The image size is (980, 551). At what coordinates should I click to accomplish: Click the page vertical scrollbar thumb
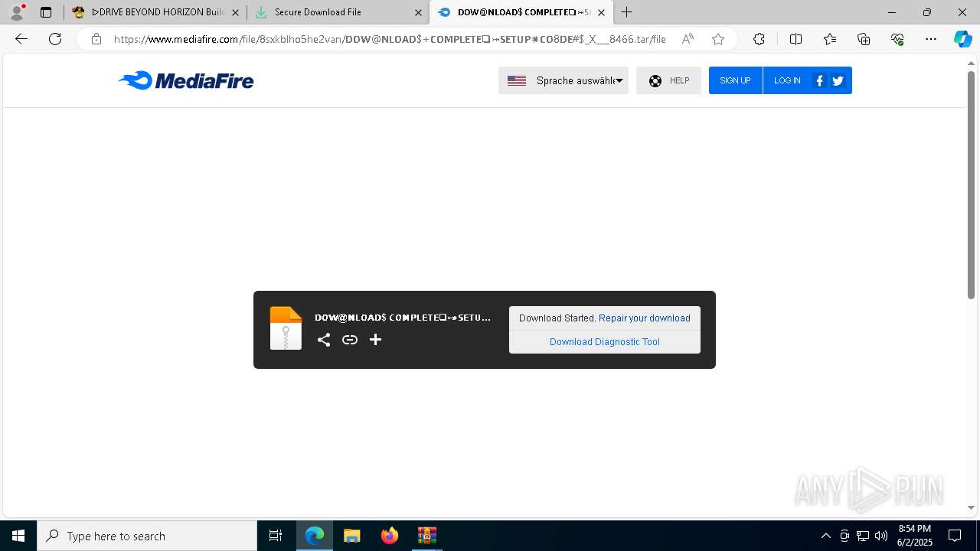pos(971,185)
